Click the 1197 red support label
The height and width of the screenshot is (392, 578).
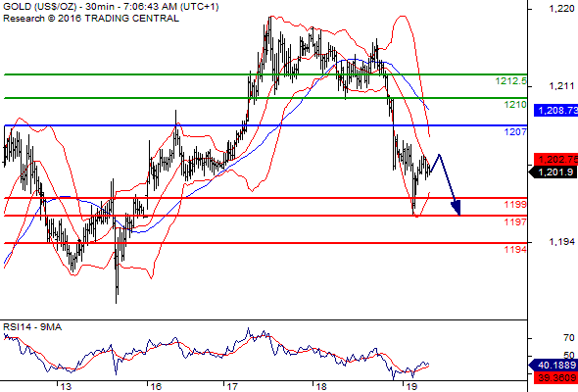(515, 222)
